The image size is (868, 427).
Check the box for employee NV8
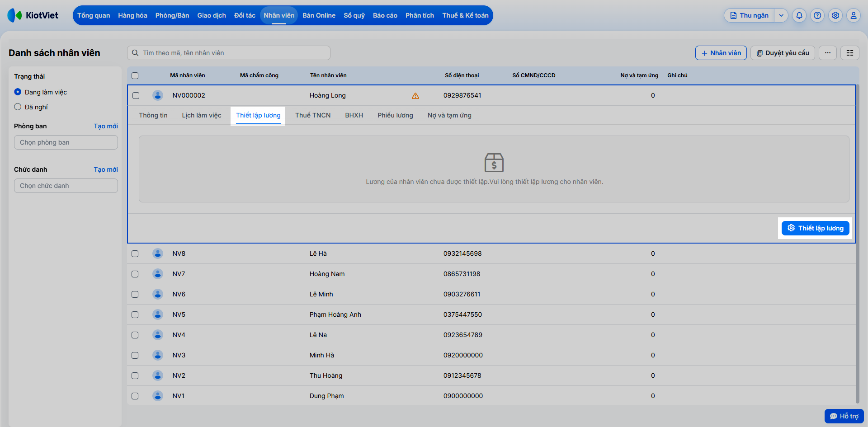click(135, 253)
